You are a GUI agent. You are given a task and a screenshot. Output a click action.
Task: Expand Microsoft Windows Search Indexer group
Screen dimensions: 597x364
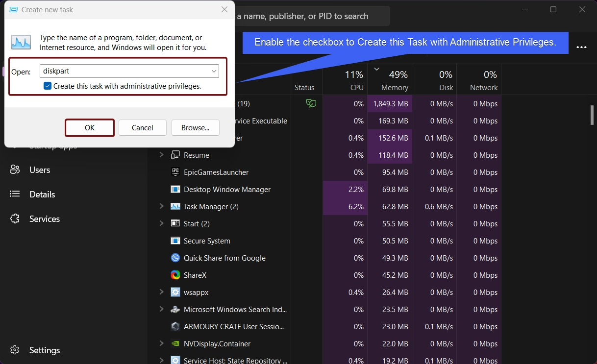(161, 309)
